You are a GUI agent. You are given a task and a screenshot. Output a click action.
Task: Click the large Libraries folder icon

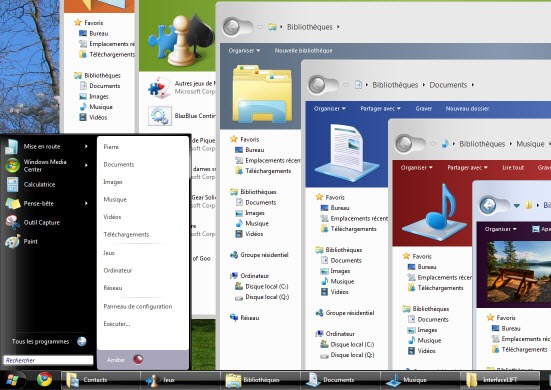tap(262, 94)
